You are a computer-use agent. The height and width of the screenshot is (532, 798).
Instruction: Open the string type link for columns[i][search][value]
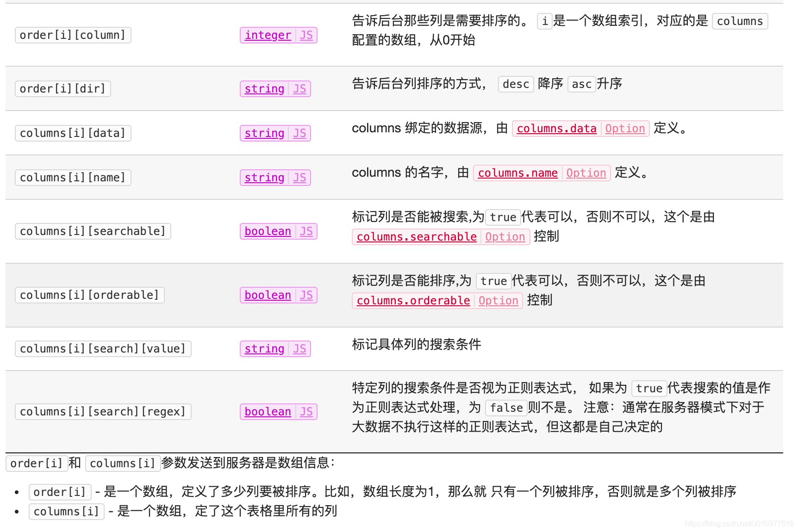click(x=264, y=348)
